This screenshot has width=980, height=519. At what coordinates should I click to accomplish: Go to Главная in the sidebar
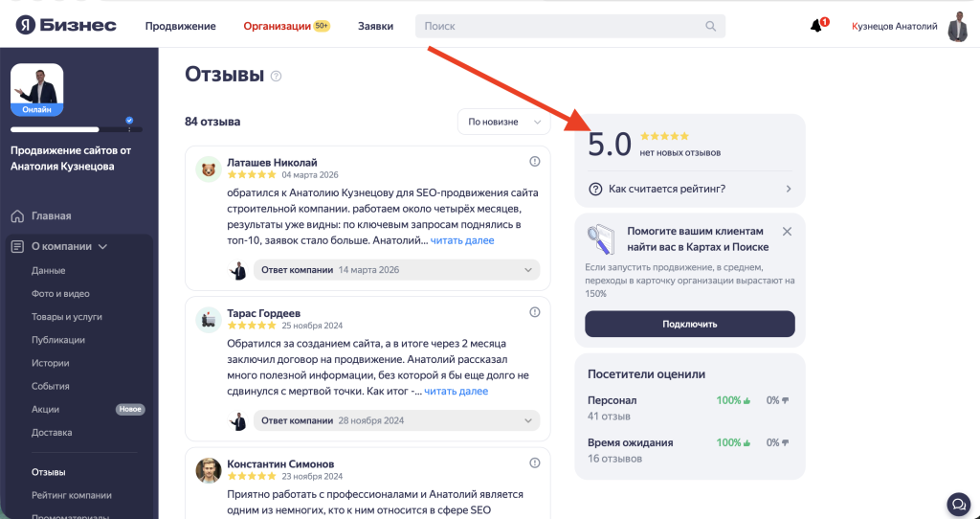(52, 215)
